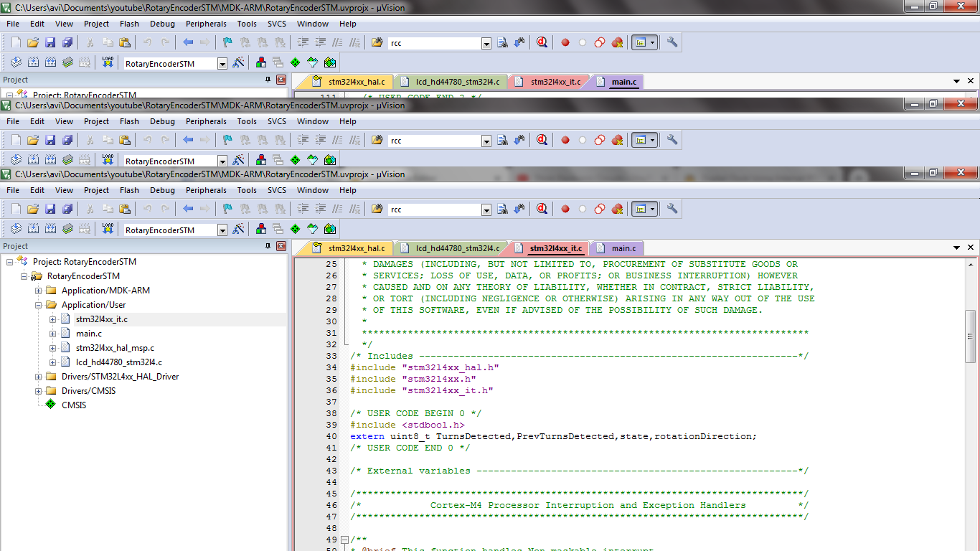This screenshot has height=551, width=980.
Task: Open rcc search dropdown in front window
Action: [486, 209]
